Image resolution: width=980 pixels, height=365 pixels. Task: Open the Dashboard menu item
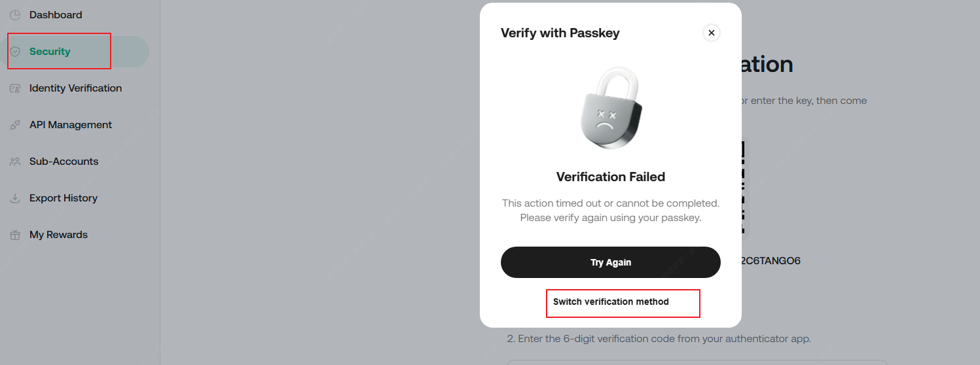click(x=56, y=15)
